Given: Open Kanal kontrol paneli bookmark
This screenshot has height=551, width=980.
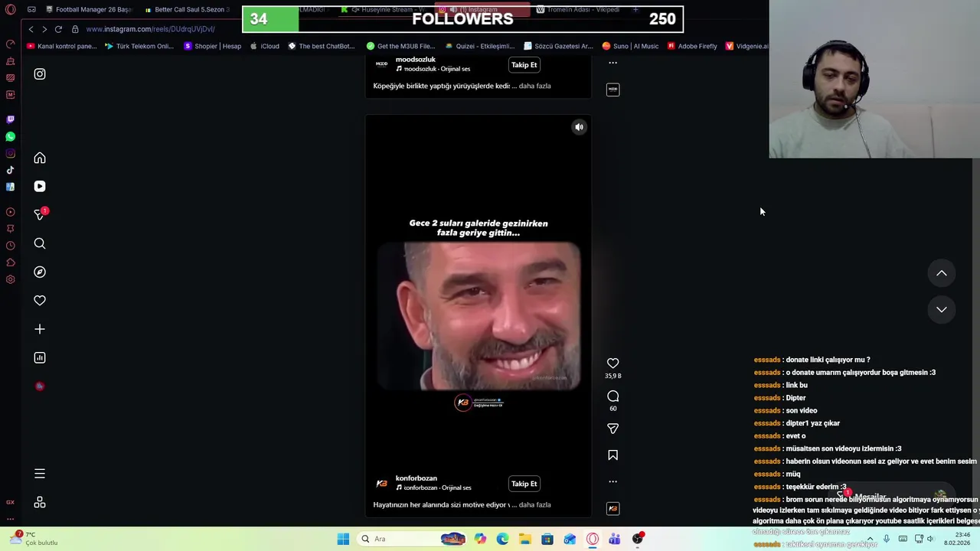Looking at the screenshot, I should pos(62,46).
